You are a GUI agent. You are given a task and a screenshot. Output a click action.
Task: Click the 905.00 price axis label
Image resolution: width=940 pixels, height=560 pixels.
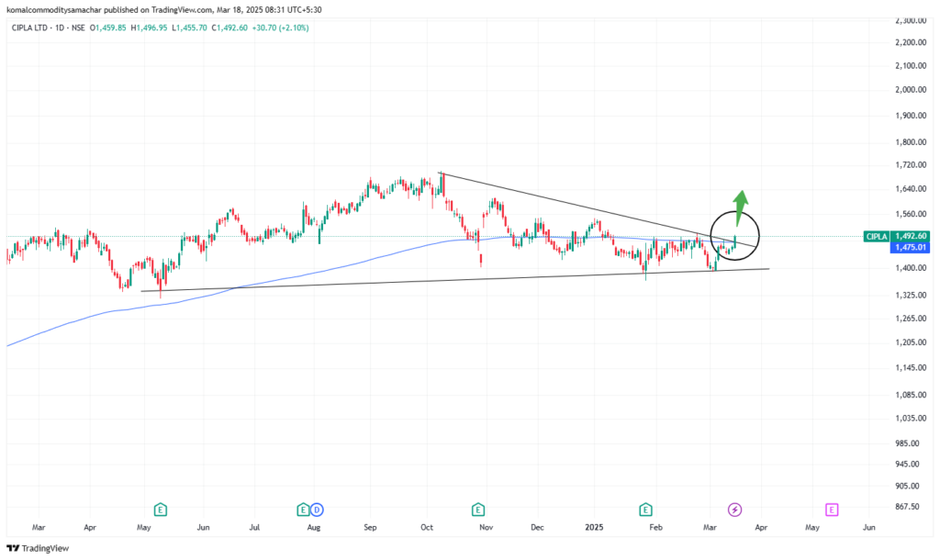[907, 486]
